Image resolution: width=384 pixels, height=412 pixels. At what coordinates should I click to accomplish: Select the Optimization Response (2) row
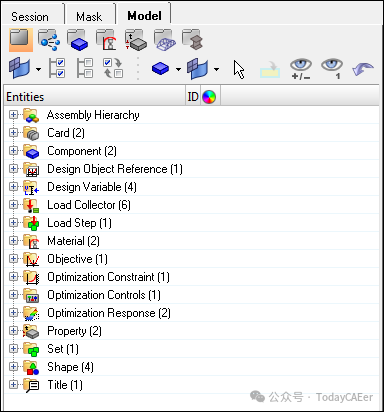point(192,313)
